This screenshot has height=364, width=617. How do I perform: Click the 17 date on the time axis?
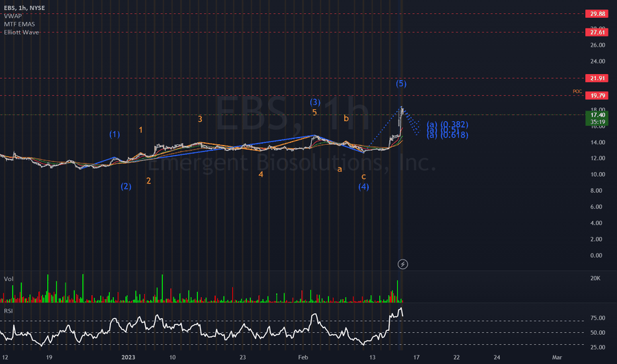(416, 357)
